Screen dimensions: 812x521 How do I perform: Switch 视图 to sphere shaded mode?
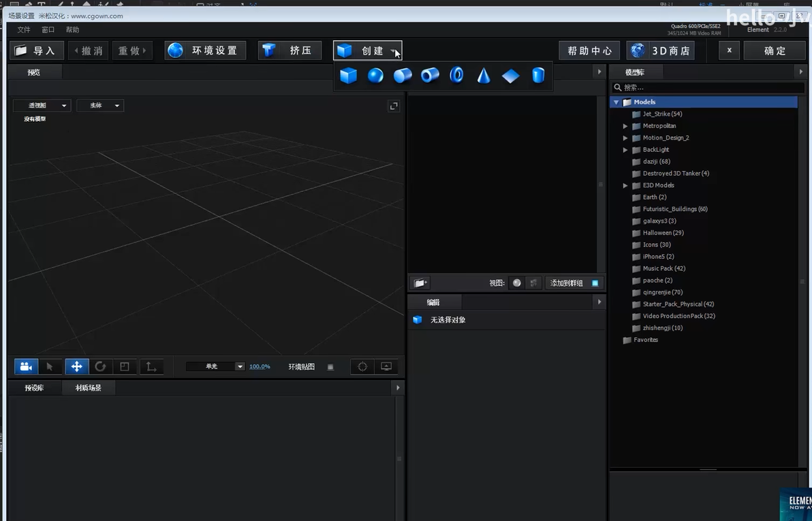pyautogui.click(x=517, y=283)
